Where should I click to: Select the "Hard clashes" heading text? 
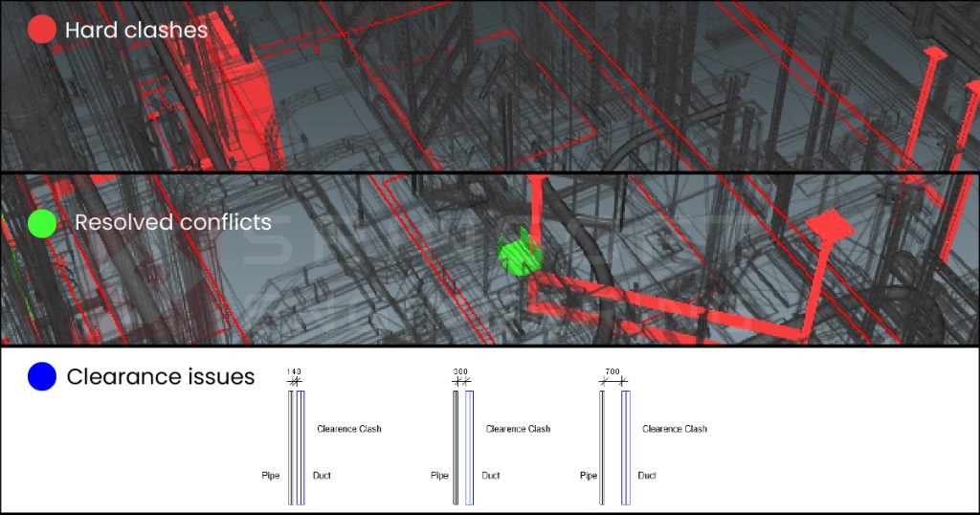tap(136, 30)
